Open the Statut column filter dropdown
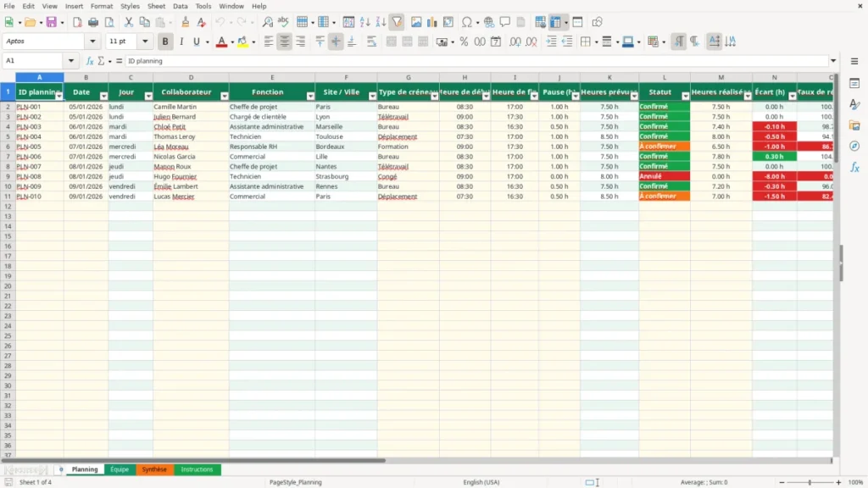 click(x=685, y=97)
